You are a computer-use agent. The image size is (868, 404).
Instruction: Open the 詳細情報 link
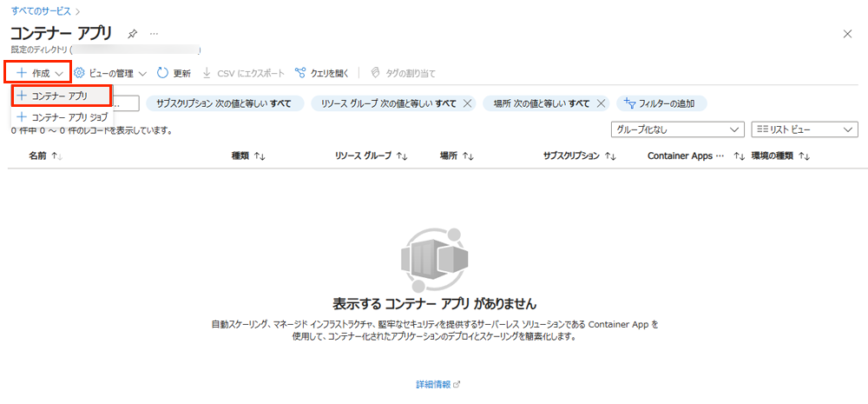pyautogui.click(x=437, y=384)
